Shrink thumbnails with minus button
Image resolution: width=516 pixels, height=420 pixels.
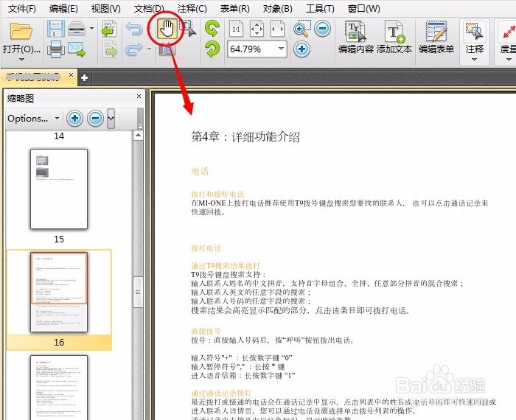point(95,118)
